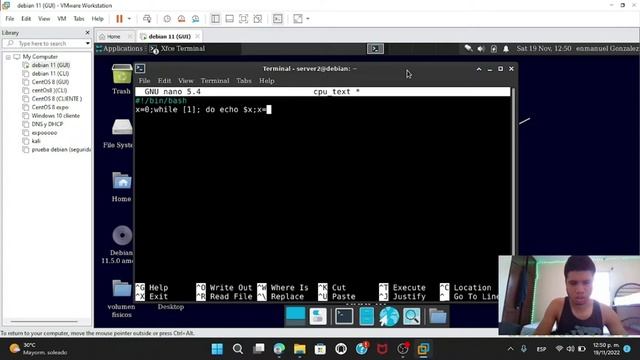Screen dimensions: 640x360
Task: Open Windows taskbar search
Action: pyautogui.click(x=238, y=349)
